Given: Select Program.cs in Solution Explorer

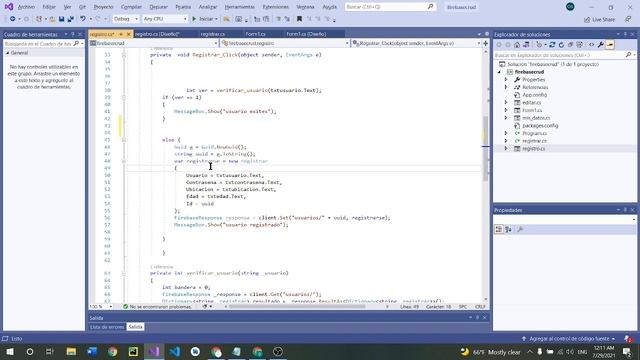Looking at the screenshot, I should point(534,133).
